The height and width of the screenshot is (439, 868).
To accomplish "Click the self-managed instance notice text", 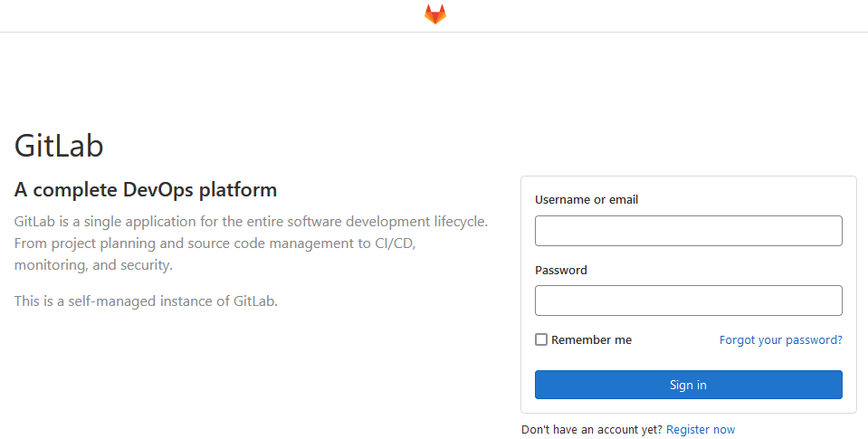I will [146, 301].
